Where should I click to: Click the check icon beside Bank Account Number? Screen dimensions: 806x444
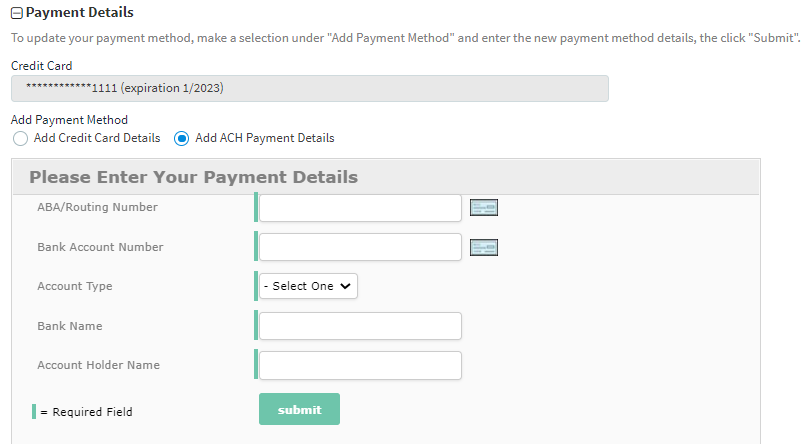pos(484,247)
